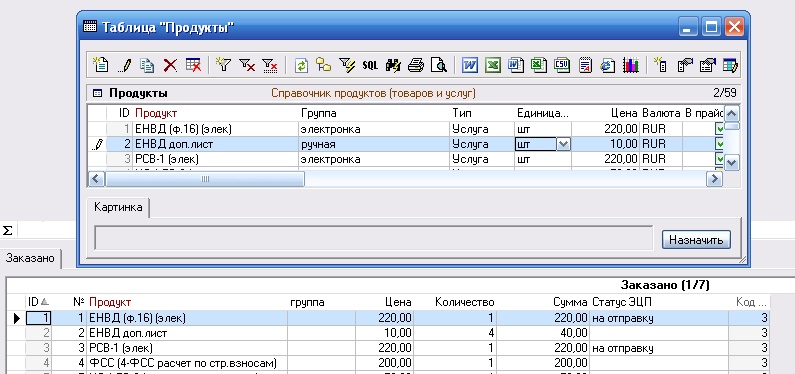Click the table structure properties icon

pos(684,65)
